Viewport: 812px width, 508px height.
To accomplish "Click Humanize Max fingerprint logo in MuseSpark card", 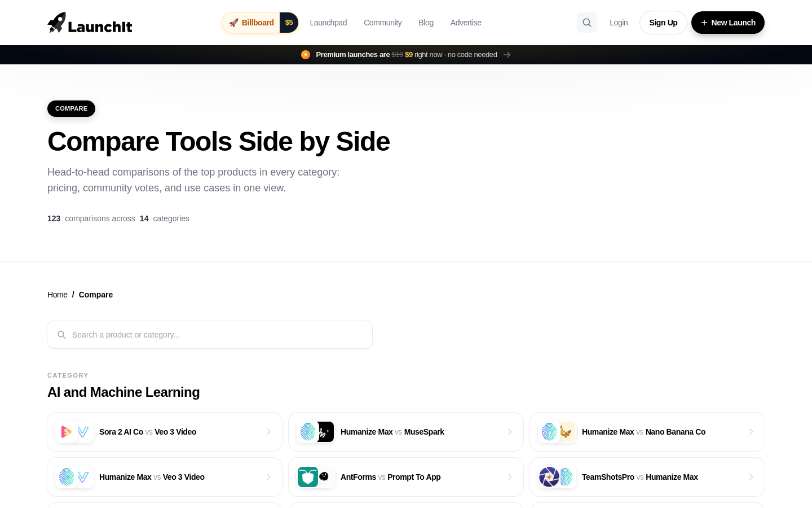I will click(x=308, y=432).
